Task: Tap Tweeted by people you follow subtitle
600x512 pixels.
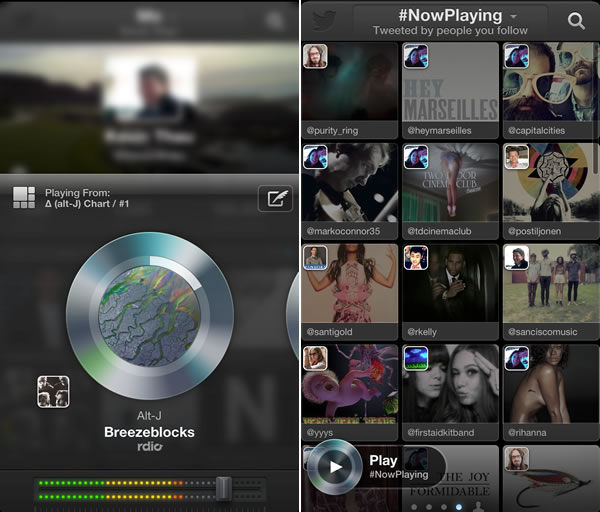Action: 450,30
